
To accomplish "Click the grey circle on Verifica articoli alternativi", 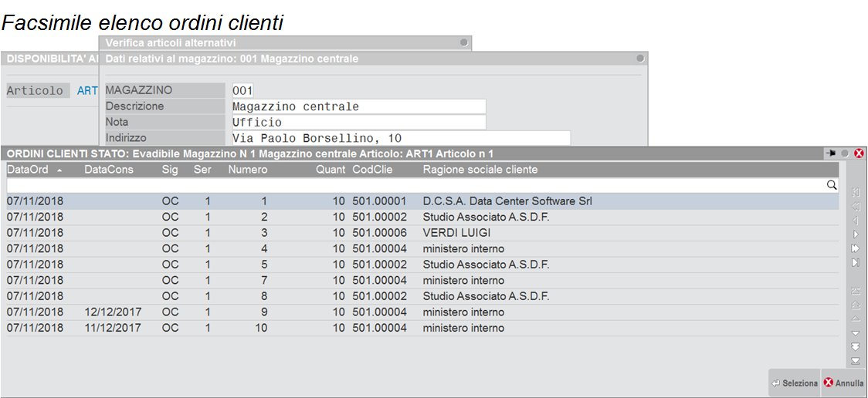I will point(463,43).
